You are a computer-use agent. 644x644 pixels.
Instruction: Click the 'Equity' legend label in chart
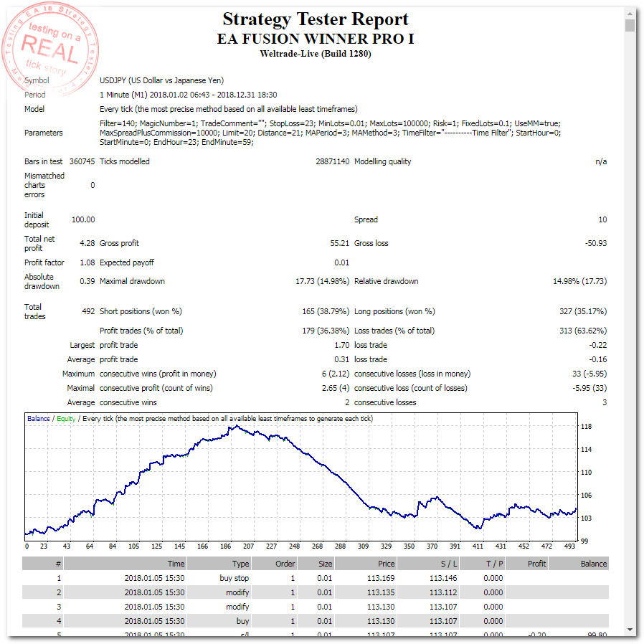(x=66, y=419)
